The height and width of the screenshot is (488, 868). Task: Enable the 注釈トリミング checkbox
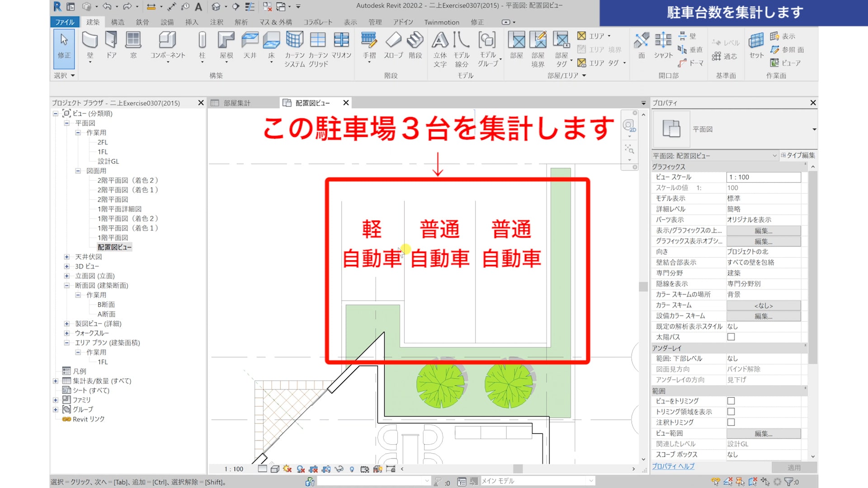[x=731, y=422]
